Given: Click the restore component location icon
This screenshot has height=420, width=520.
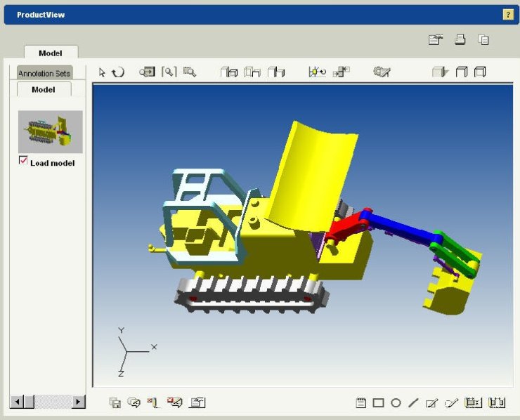Looking at the screenshot, I should tap(342, 72).
